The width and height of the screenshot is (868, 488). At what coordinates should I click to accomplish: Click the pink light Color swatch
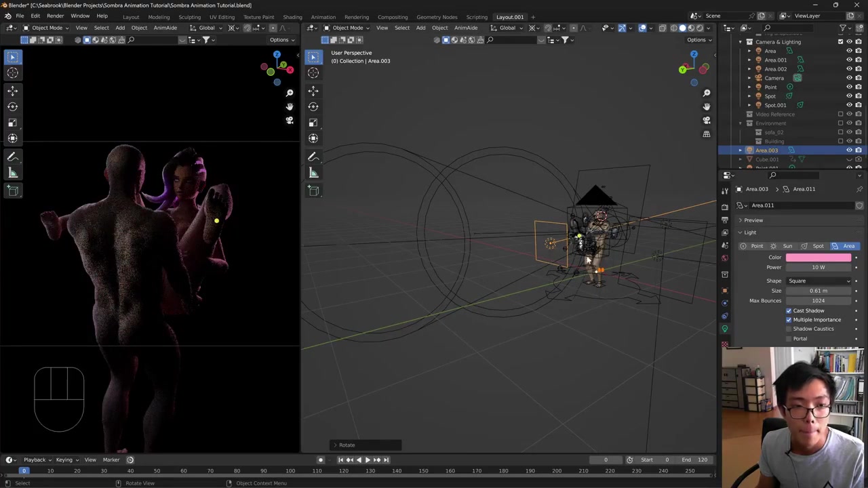pyautogui.click(x=818, y=258)
